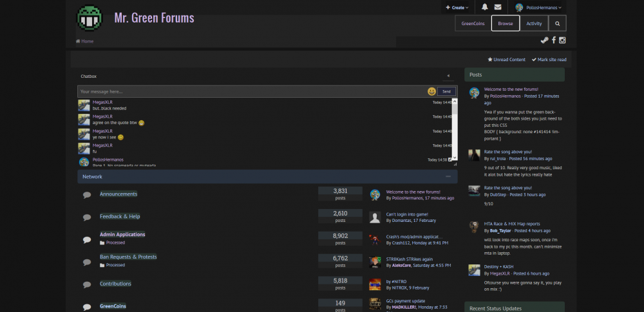Open the Feedback & Help forum

click(x=120, y=216)
